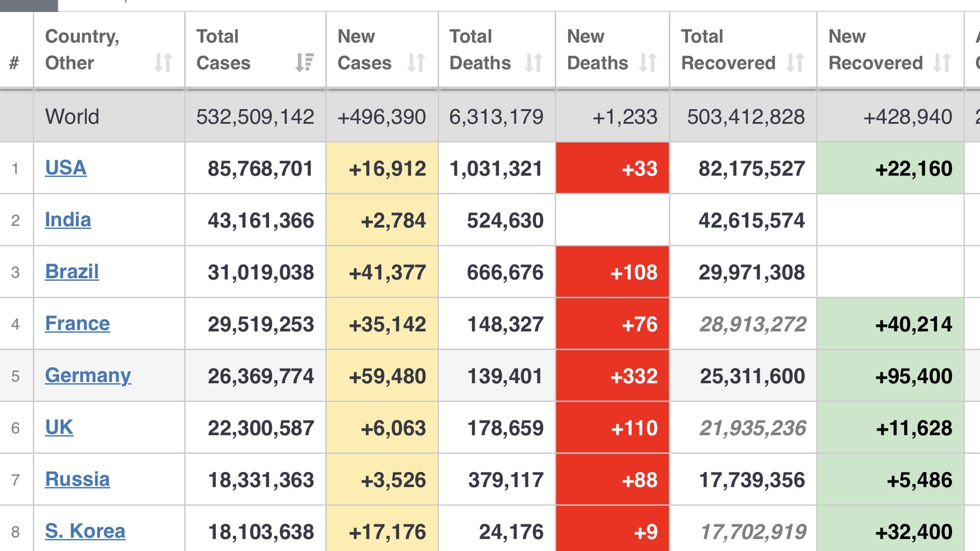The height and width of the screenshot is (551, 980).
Task: Sort by New Cases arrows icon
Action: coord(416,63)
